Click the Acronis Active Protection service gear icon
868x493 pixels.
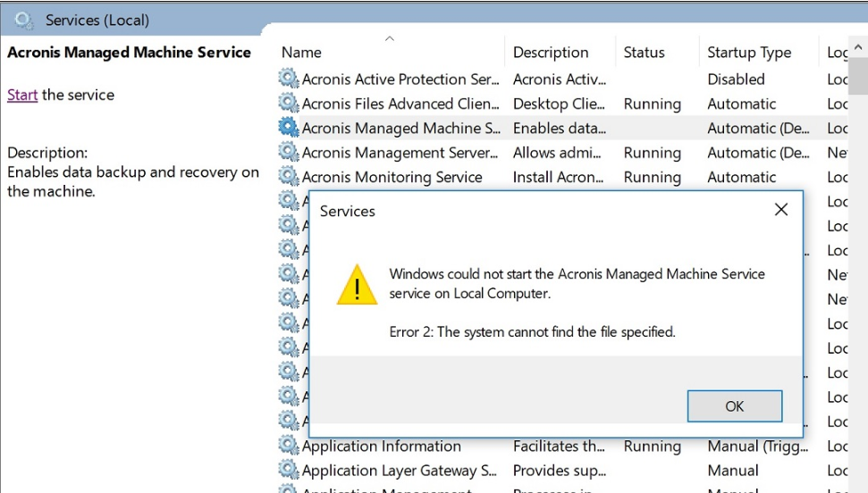tap(289, 79)
